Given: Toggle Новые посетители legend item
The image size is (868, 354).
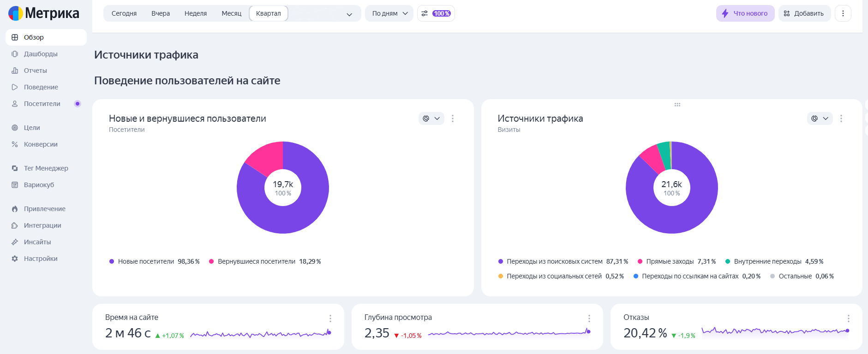Looking at the screenshot, I should pos(155,261).
